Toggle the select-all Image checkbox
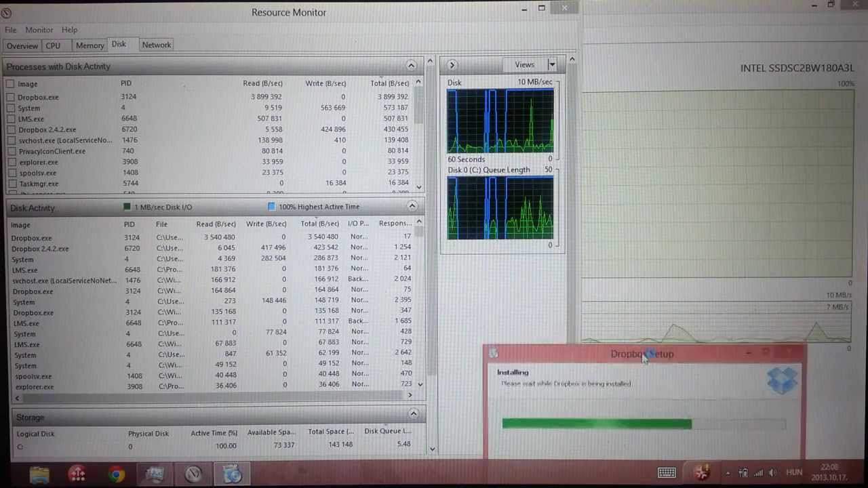The width and height of the screenshot is (868, 488). [10, 84]
